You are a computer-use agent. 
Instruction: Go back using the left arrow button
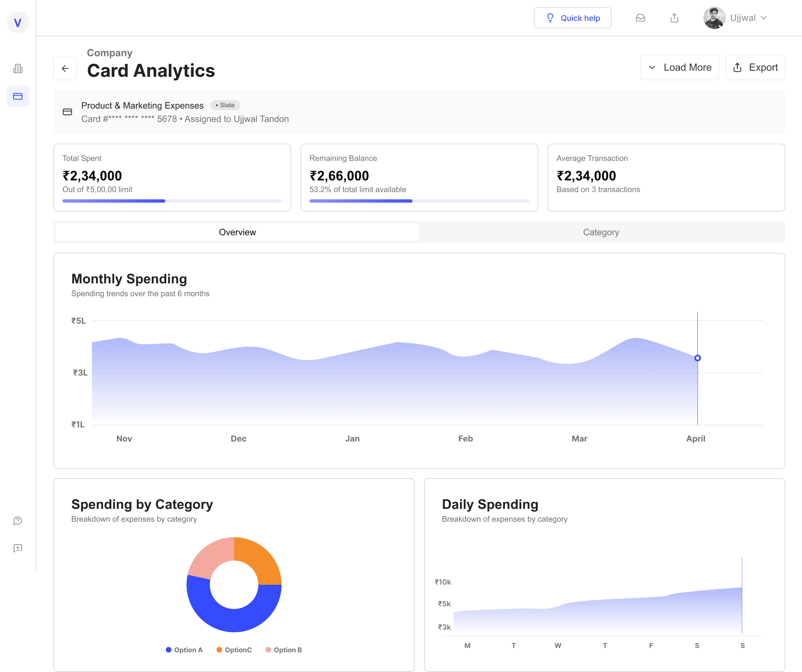point(65,68)
